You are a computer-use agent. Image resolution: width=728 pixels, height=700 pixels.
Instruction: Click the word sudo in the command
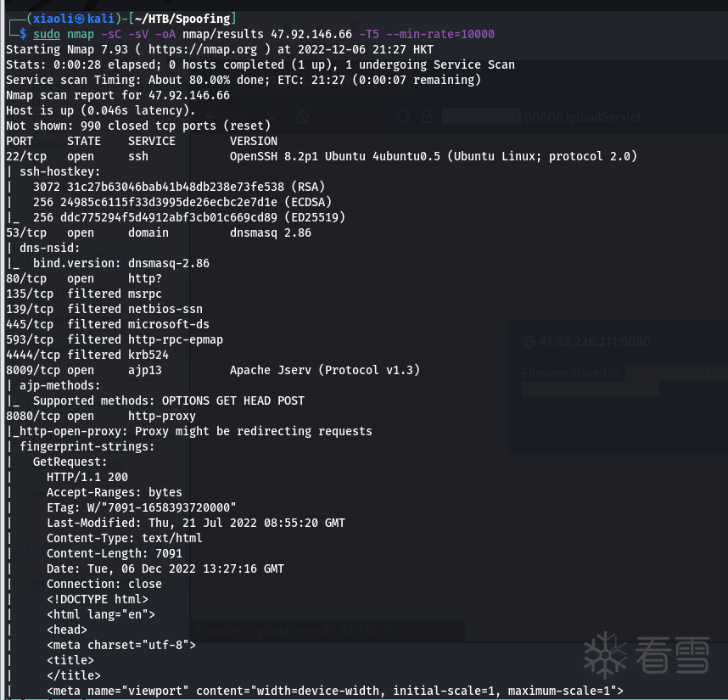(x=47, y=34)
